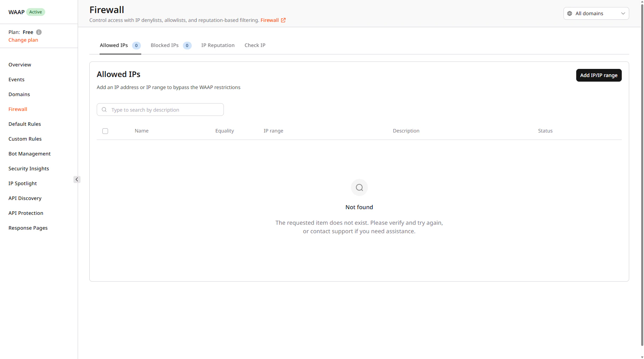Switch to the Check IP tab
Image resolution: width=644 pixels, height=359 pixels.
coord(255,45)
